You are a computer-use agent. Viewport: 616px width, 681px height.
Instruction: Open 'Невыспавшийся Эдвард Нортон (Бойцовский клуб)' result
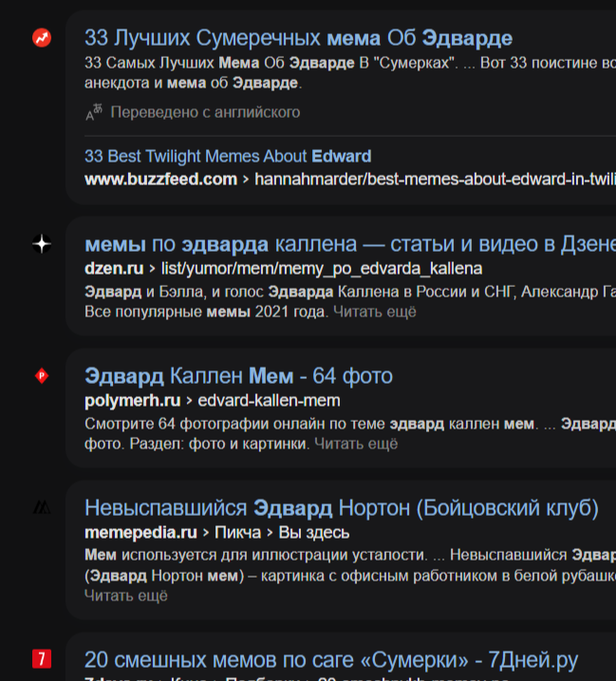coord(341,508)
